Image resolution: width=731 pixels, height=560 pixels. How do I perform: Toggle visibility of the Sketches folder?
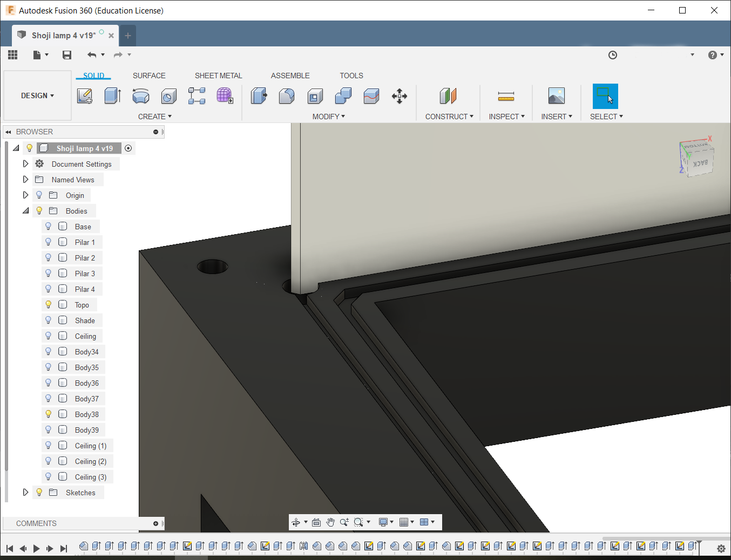39,493
